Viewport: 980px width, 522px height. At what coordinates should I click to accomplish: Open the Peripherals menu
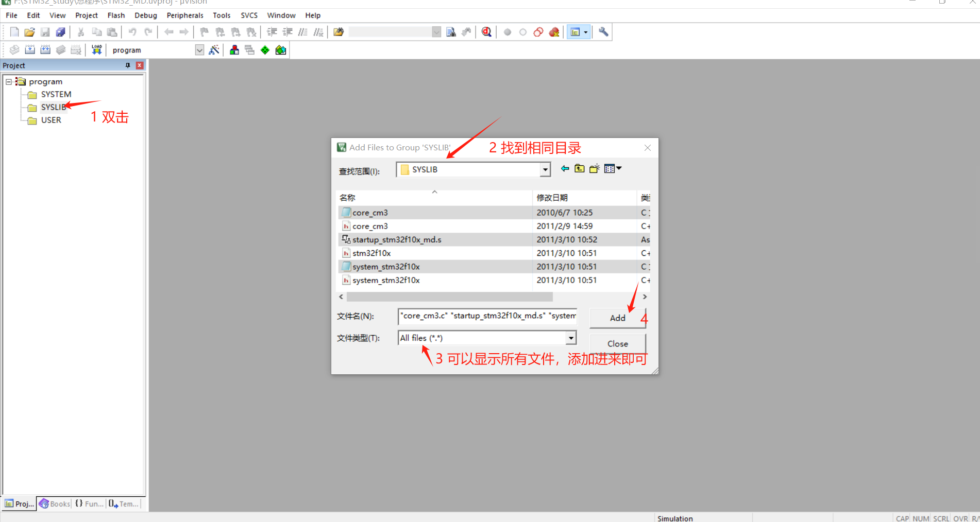pos(185,15)
